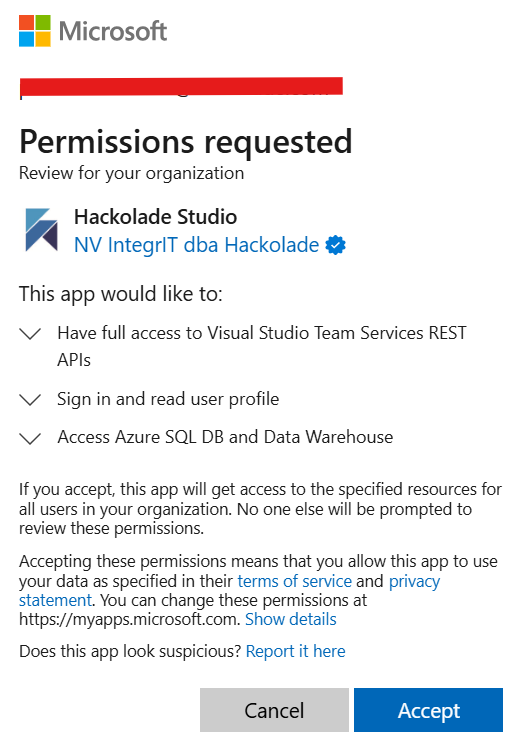Expand the Sign in and read profile chevron
The image size is (530, 743).
click(30, 399)
